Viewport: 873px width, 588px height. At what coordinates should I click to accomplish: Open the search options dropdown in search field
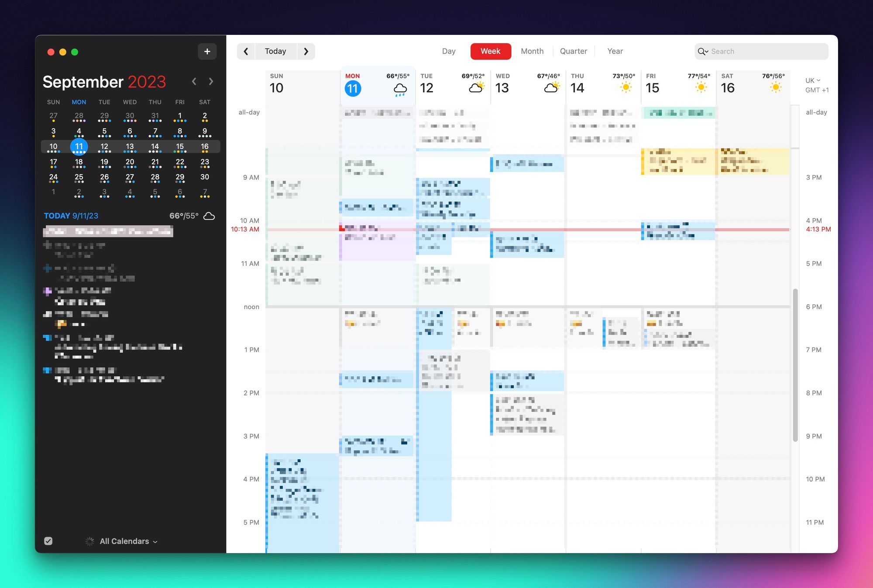[x=706, y=51]
